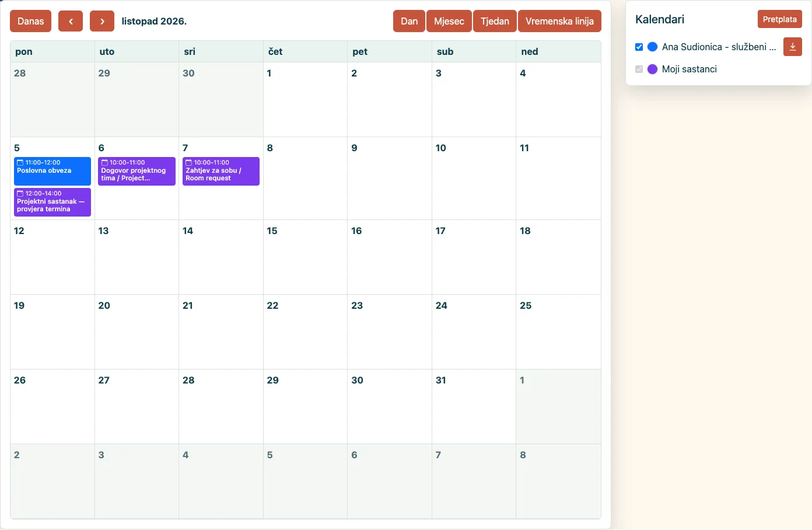Advance to next month with right chevron
Screen dimensions: 812x530
[x=102, y=21]
